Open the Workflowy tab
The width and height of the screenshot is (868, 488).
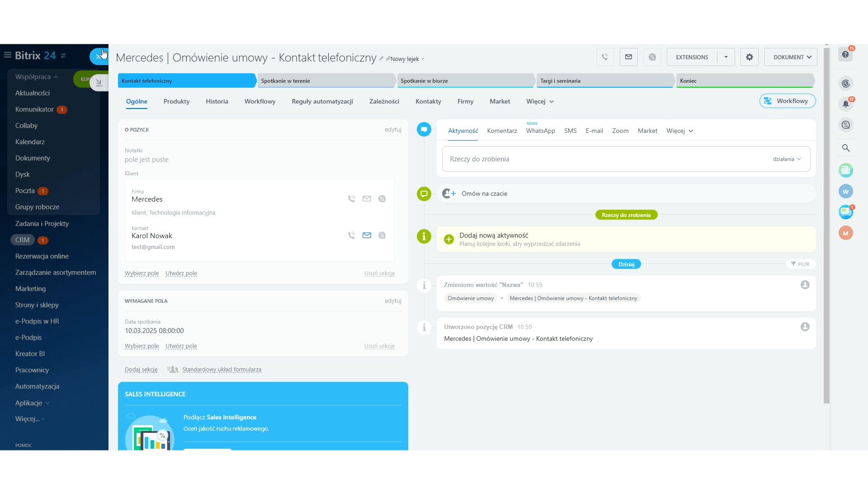point(260,102)
